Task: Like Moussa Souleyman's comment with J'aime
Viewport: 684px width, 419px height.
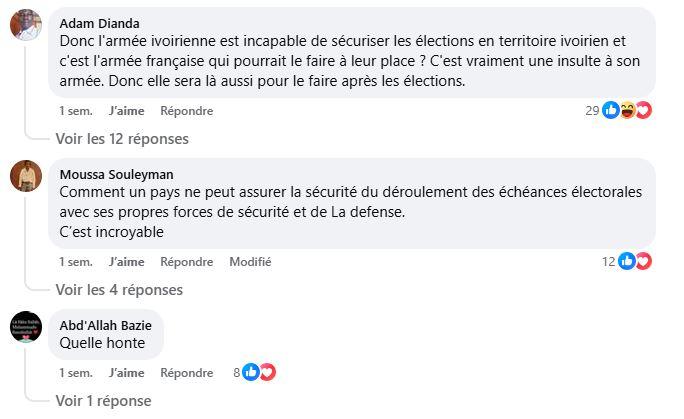Action: coord(126,261)
